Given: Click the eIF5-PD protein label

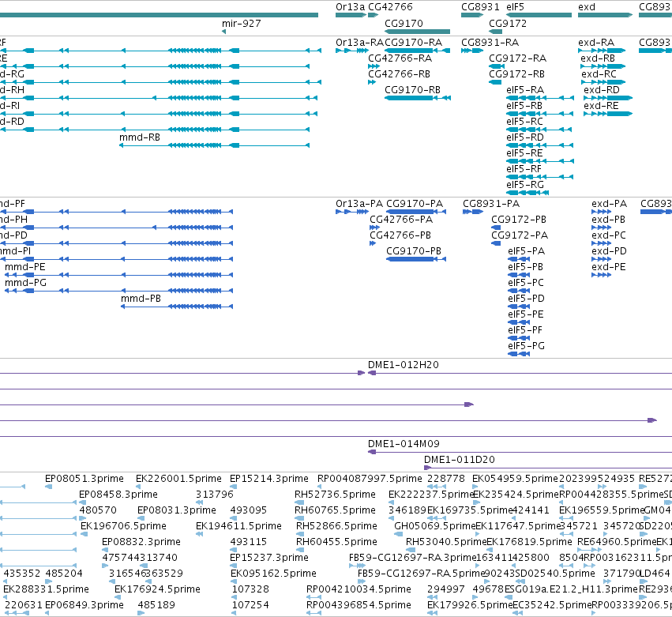Looking at the screenshot, I should coord(526,299).
